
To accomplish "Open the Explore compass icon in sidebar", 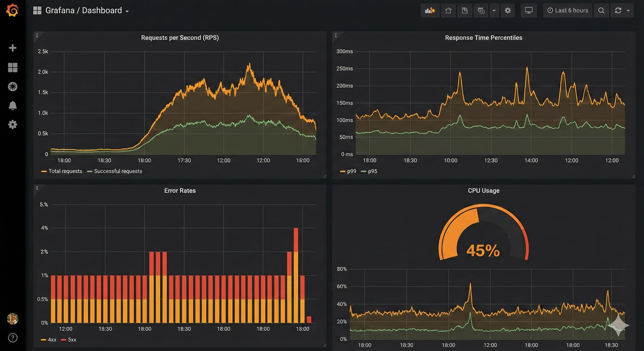I will point(12,86).
